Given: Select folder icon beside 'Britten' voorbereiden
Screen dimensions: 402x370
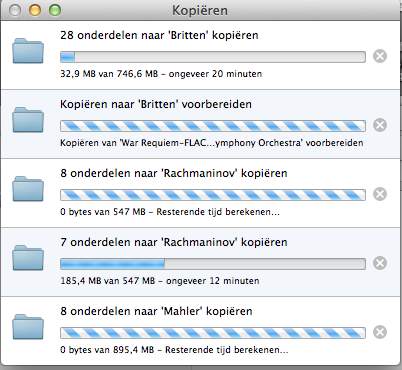Looking at the screenshot, I should pyautogui.click(x=28, y=120).
